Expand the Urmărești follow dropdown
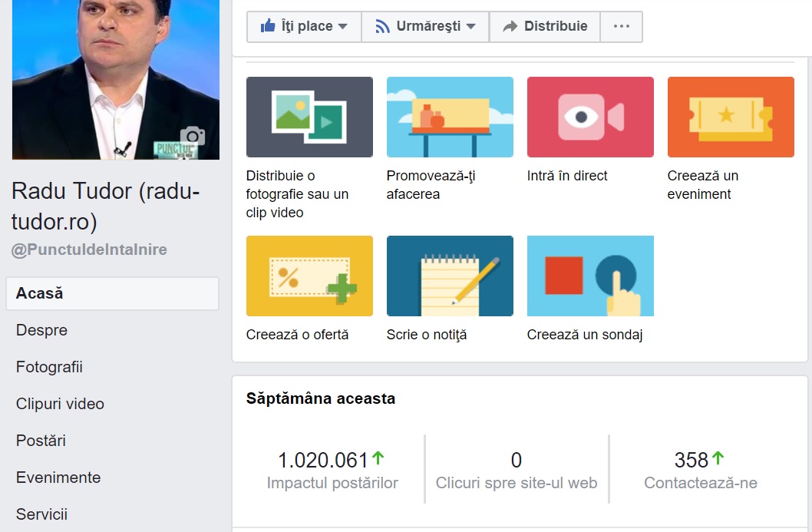This screenshot has width=812, height=532. pyautogui.click(x=425, y=26)
